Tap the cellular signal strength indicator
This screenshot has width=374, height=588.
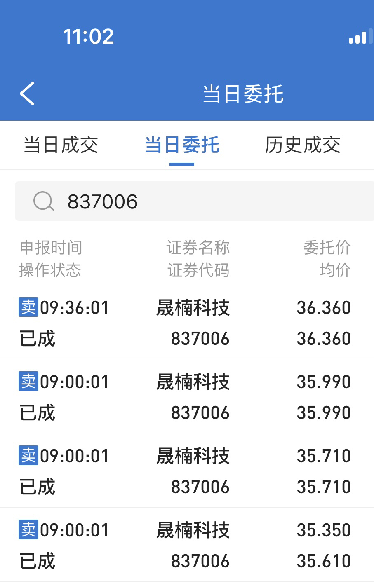(x=360, y=37)
